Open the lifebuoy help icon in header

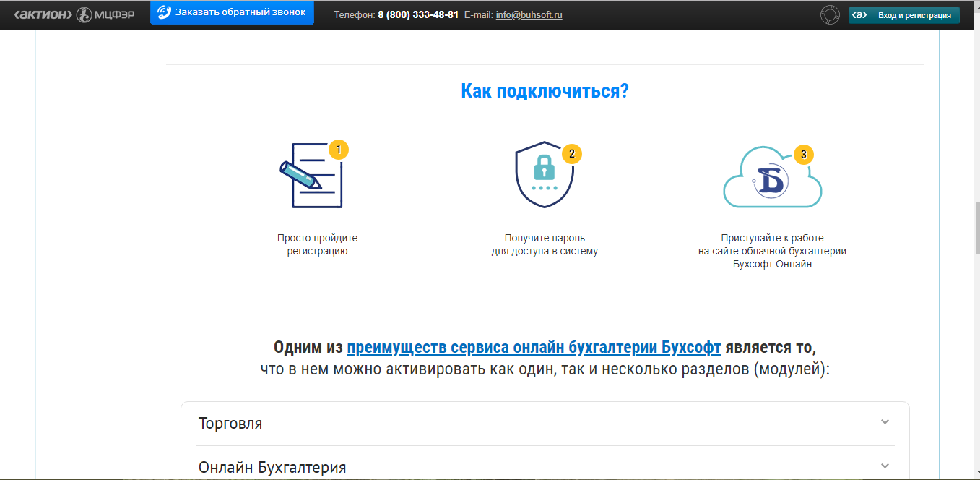(829, 12)
